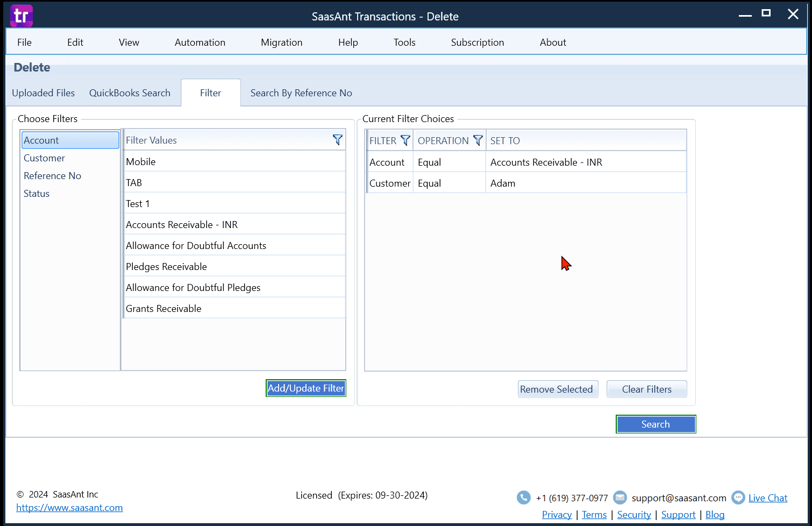The height and width of the screenshot is (526, 812).
Task: Click funnel icon beside OPERATION column
Action: tap(478, 140)
